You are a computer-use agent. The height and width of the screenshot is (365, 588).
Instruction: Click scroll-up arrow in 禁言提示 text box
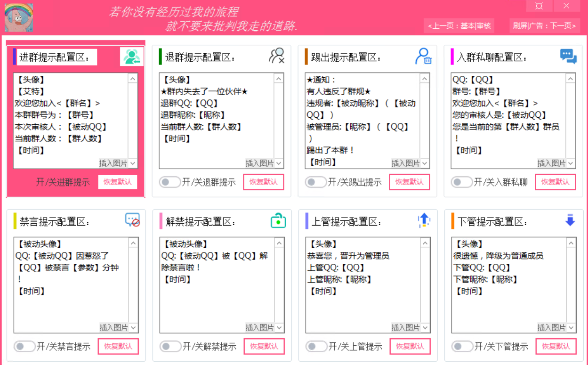(x=133, y=243)
